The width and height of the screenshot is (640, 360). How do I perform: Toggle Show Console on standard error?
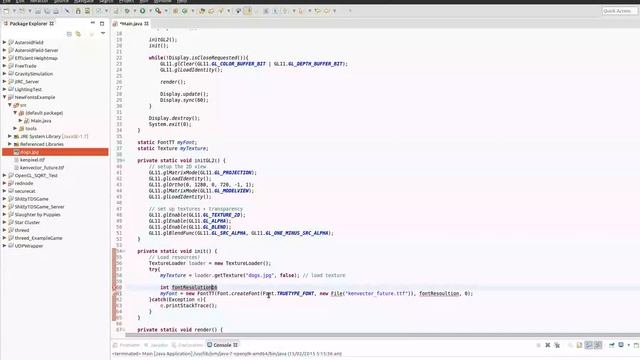coord(598,345)
